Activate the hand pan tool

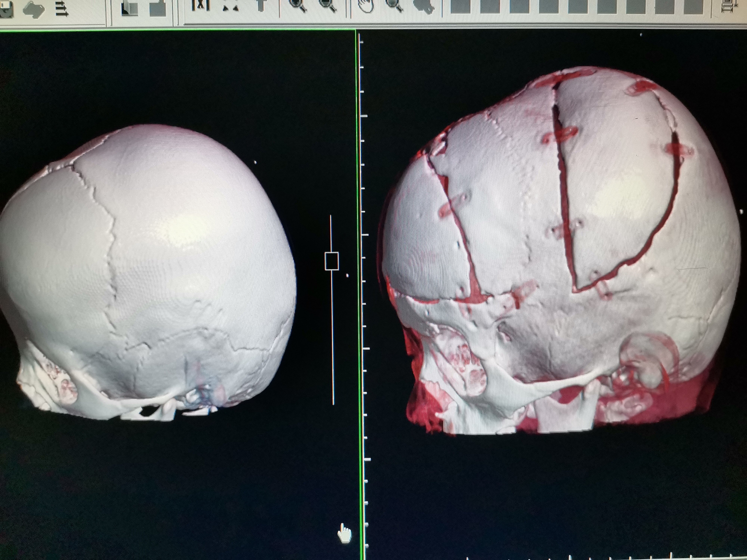(366, 6)
